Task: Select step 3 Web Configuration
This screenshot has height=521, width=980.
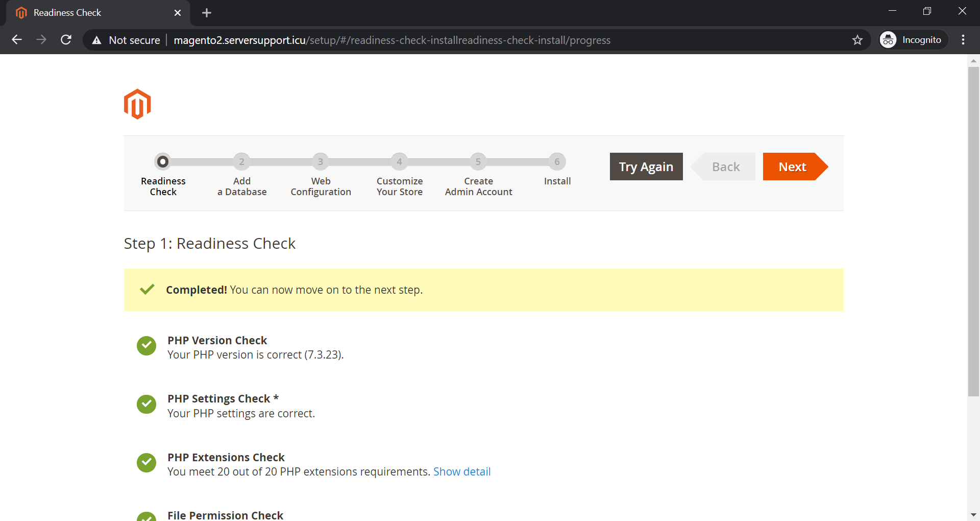Action: [x=321, y=162]
